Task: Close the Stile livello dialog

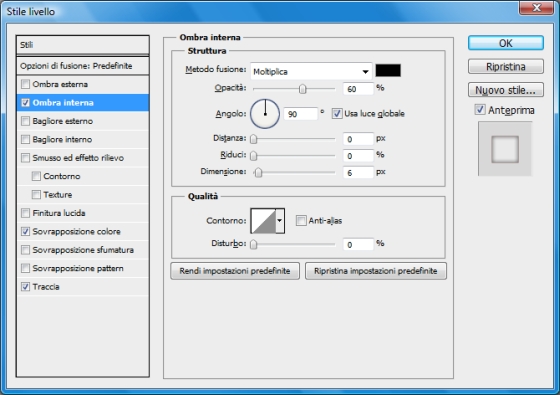Action: 536,8
